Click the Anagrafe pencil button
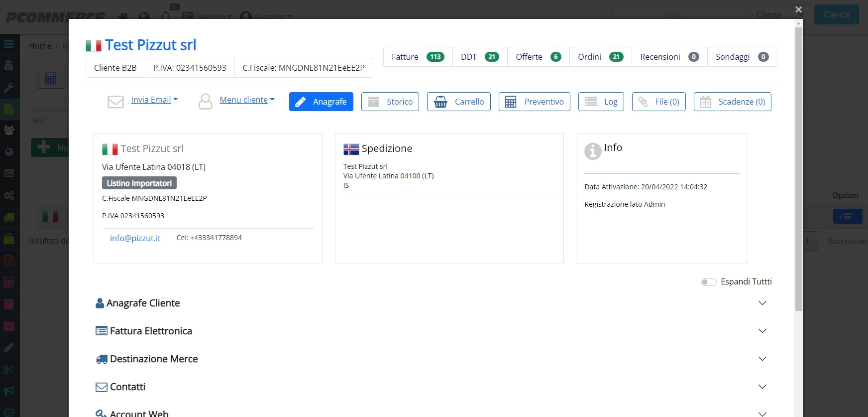 pos(321,102)
